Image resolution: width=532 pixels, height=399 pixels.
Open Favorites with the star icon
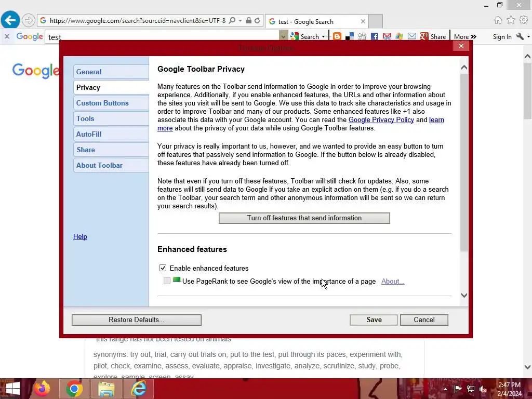click(x=511, y=20)
